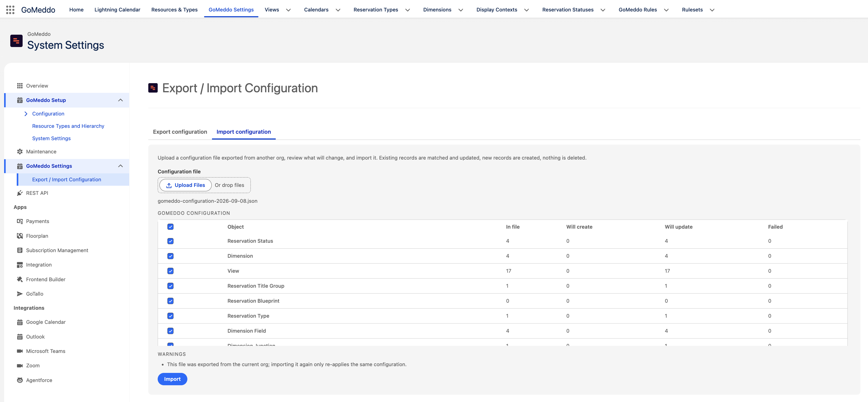Click the Floorplan map icon

click(20, 236)
